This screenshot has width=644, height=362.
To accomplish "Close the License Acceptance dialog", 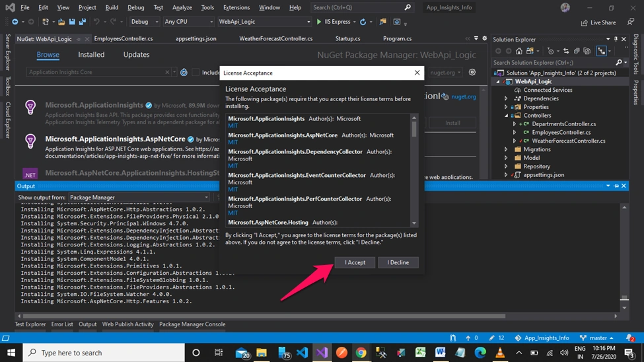I will click(x=417, y=73).
